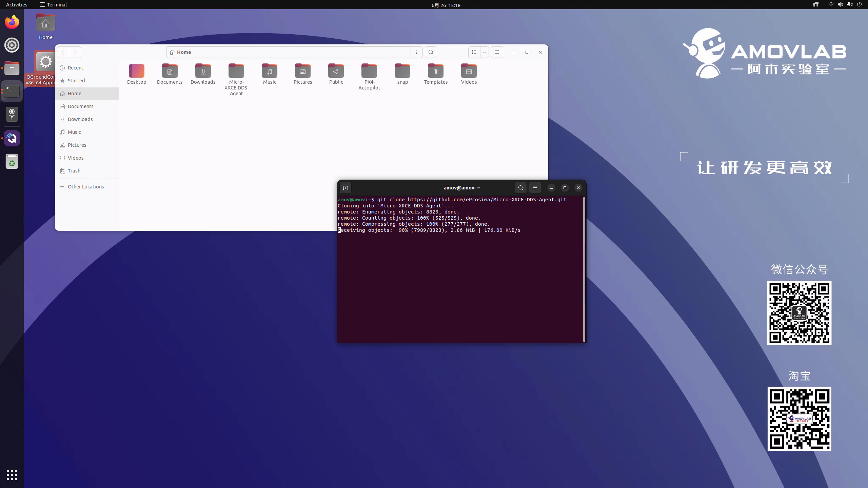The width and height of the screenshot is (868, 488).
Task: Open Terminal hamburger menu
Action: pyautogui.click(x=535, y=188)
